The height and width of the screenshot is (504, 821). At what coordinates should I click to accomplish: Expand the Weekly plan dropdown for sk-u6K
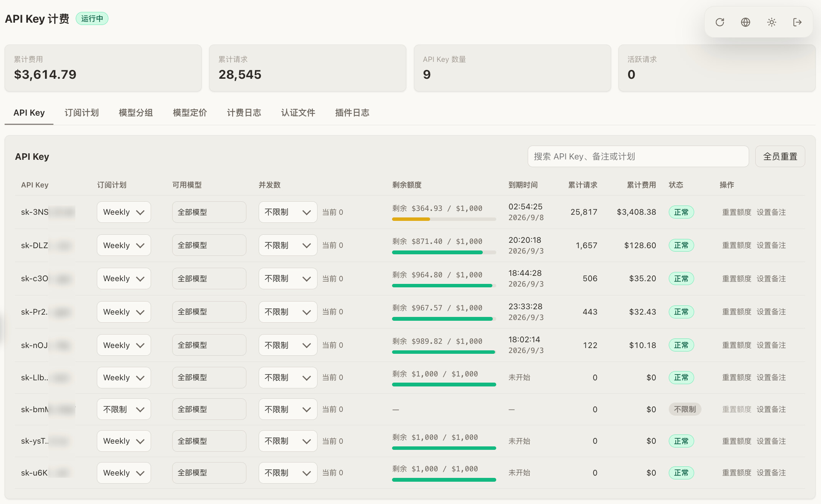124,473
